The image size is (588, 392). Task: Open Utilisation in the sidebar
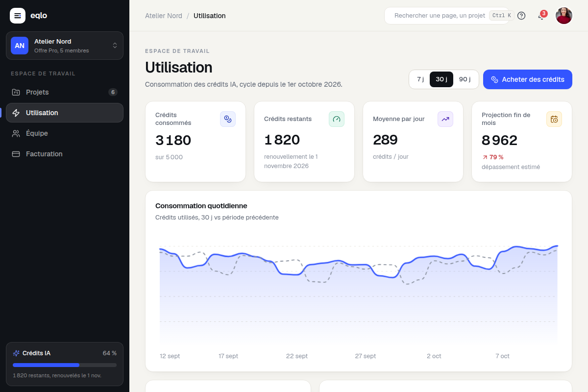[x=65, y=113]
